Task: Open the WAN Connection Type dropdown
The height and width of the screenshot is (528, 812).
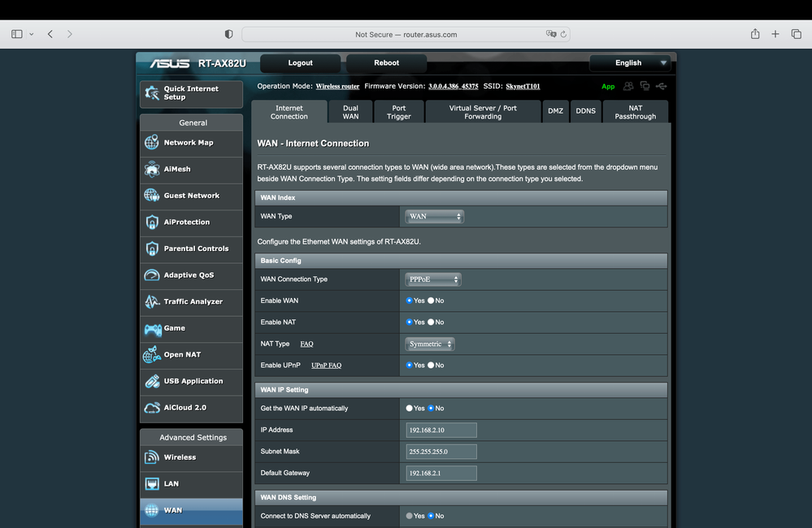Action: pos(433,279)
